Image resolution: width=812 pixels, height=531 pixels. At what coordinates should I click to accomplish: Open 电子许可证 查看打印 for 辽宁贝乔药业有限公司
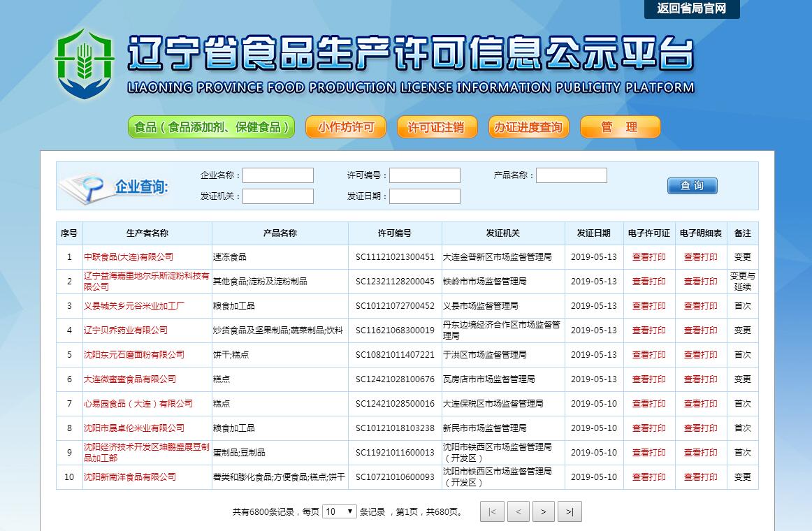click(x=648, y=330)
